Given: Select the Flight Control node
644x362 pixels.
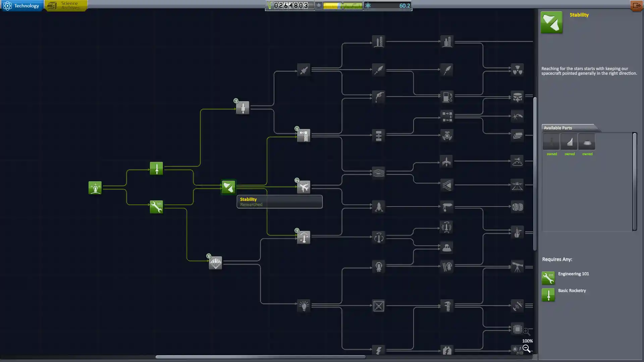Looking at the screenshot, I should pos(304,237).
